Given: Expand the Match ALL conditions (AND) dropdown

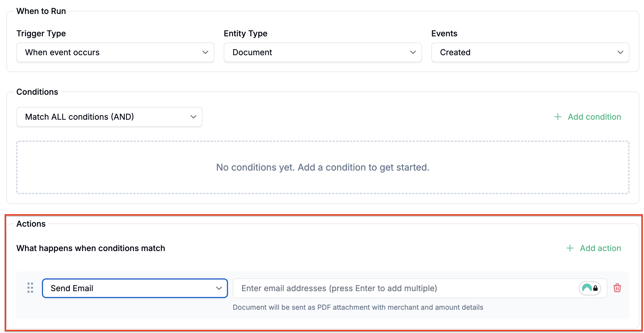Looking at the screenshot, I should pyautogui.click(x=109, y=117).
